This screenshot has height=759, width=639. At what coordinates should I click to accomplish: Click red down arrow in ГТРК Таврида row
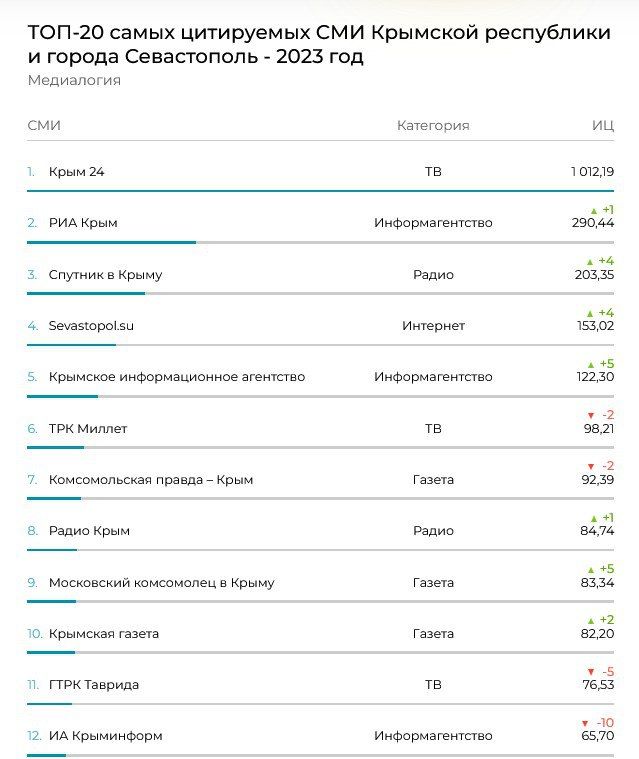[x=591, y=672]
